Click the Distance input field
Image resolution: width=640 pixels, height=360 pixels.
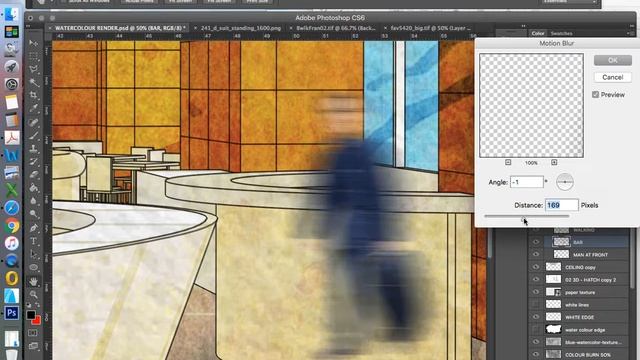pos(562,205)
